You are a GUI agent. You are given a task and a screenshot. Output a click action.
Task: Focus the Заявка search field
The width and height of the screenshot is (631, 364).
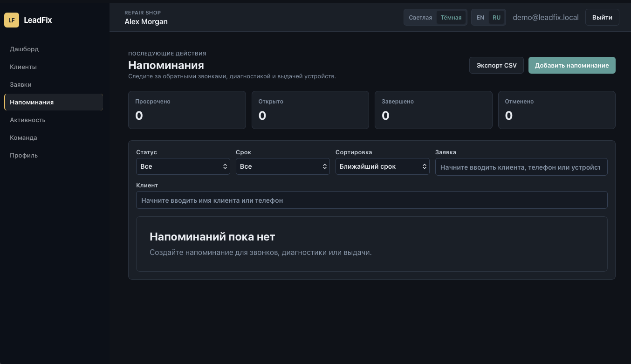click(521, 167)
